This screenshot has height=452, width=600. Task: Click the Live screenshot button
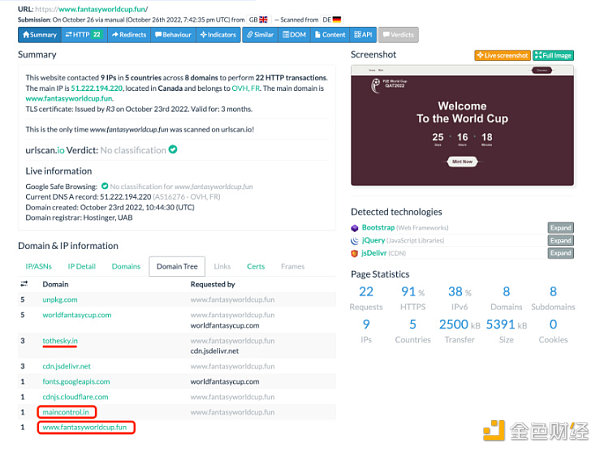[502, 55]
